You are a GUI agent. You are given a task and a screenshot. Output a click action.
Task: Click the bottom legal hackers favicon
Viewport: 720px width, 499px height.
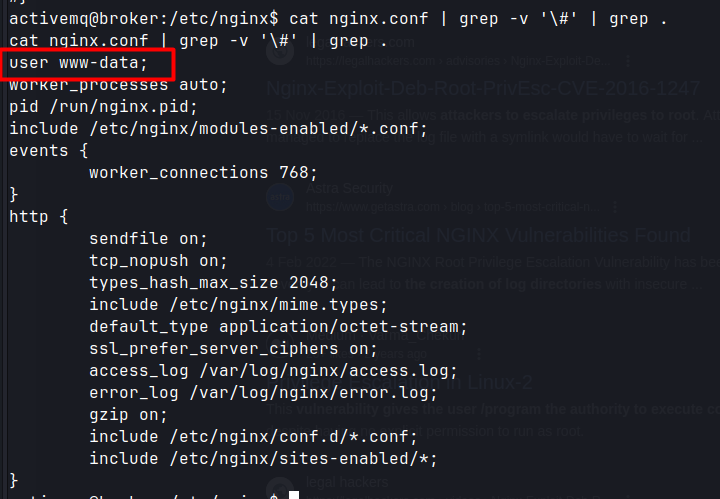(280, 488)
